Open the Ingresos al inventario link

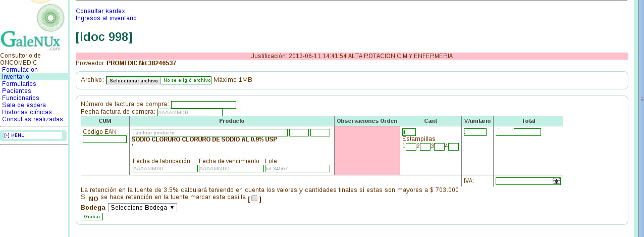tap(106, 18)
